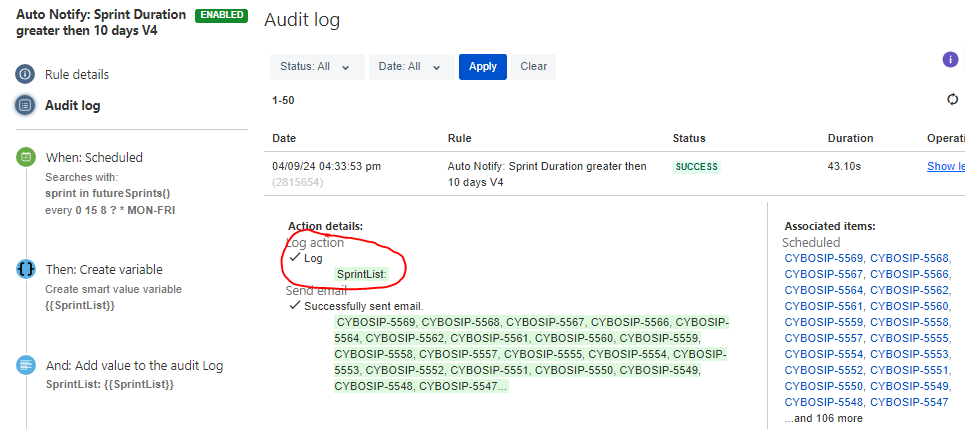Open associated issue CYBOSIP-5553
This screenshot has width=965, height=429.
910,354
